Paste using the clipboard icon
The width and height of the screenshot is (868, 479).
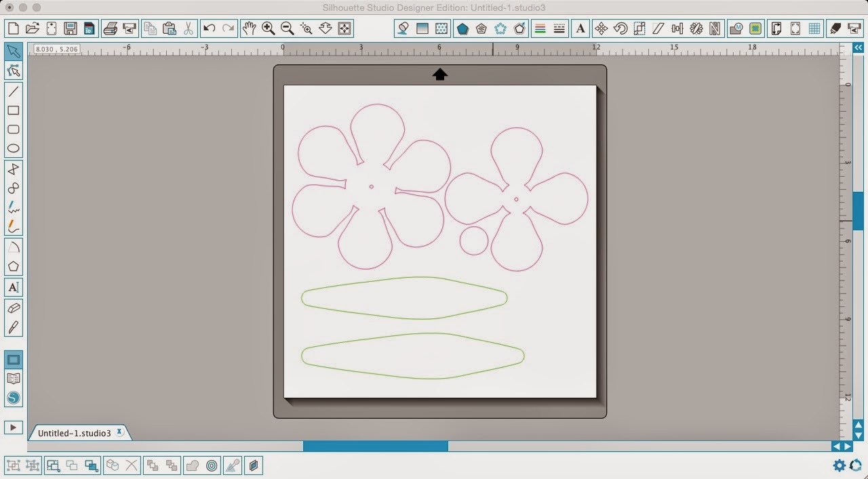[170, 28]
